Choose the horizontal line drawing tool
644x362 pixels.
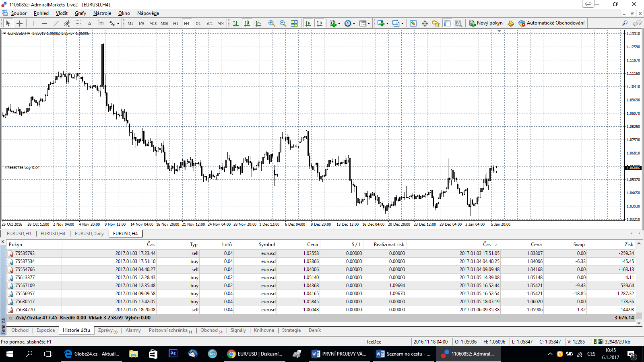45,23
